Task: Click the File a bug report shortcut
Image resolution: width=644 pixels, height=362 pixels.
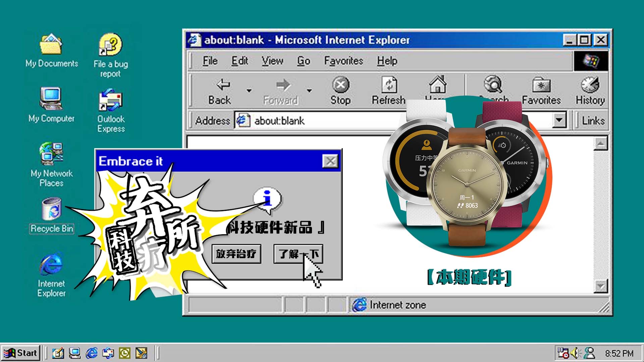Action: [111, 45]
